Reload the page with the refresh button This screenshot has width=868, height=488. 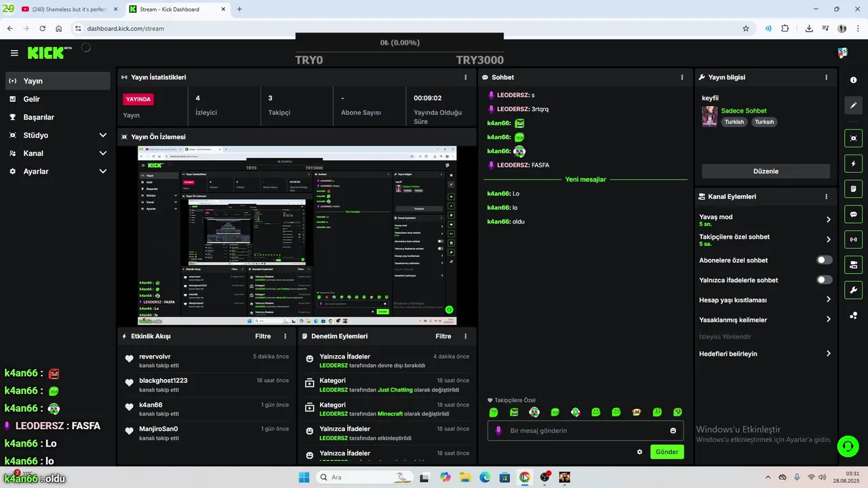42,28
